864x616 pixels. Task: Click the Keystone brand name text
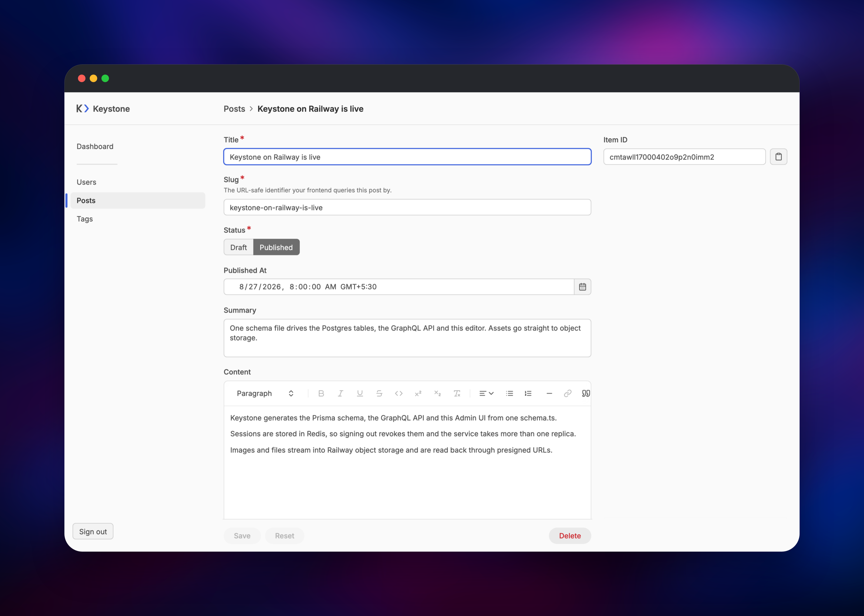click(x=111, y=109)
